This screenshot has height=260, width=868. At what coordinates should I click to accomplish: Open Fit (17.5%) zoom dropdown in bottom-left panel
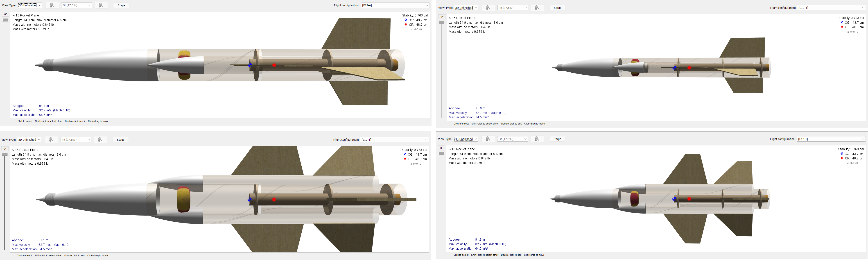coord(76,139)
